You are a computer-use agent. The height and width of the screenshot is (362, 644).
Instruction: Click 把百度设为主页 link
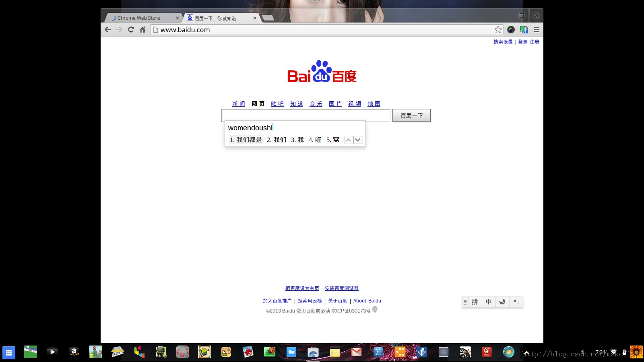302,288
